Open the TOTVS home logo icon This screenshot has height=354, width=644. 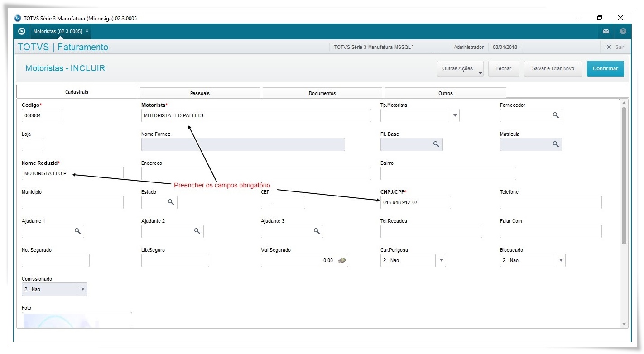[x=21, y=31]
